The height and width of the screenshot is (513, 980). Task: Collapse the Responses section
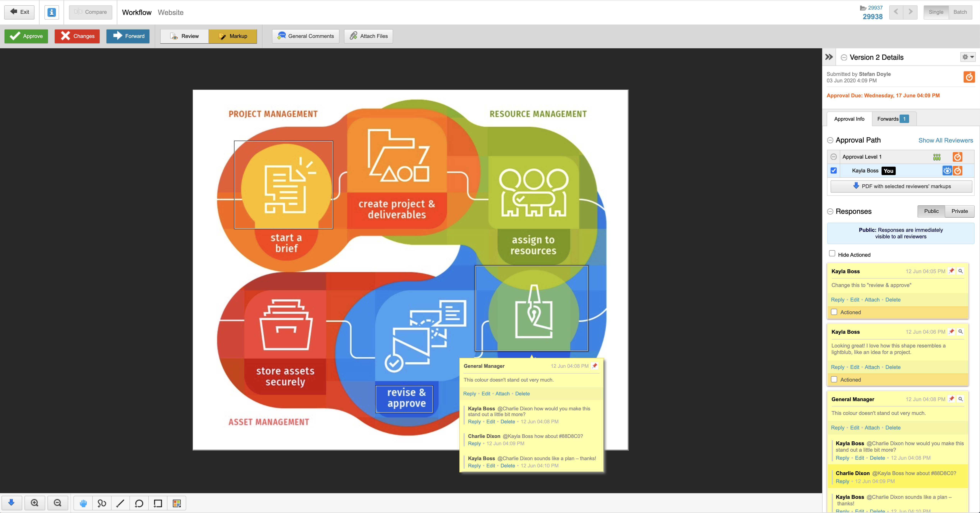tap(830, 212)
